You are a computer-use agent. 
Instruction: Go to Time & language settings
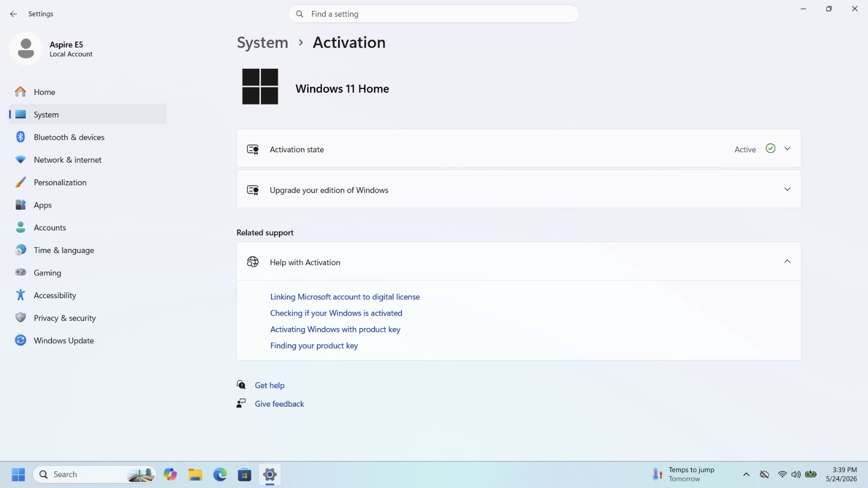coord(88,250)
